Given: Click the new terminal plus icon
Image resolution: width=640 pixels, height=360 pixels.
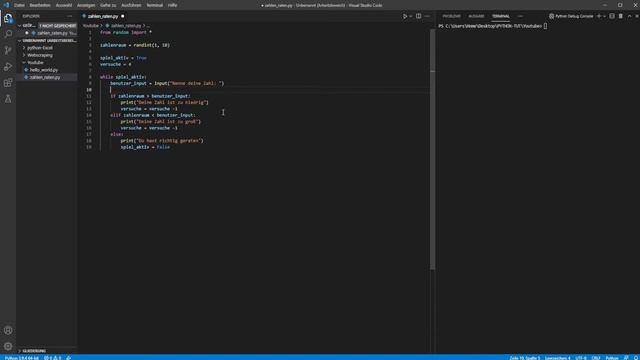Looking at the screenshot, I should click(599, 16).
